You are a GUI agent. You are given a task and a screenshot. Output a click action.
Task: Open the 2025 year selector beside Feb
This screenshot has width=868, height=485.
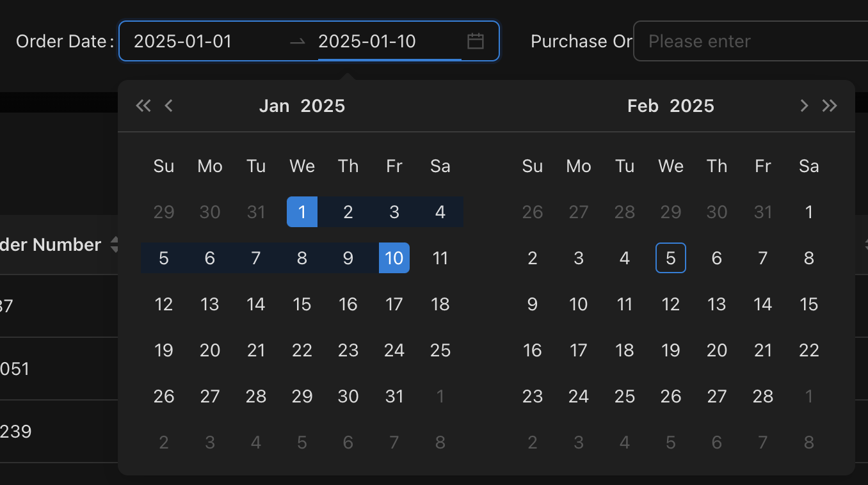tap(692, 106)
